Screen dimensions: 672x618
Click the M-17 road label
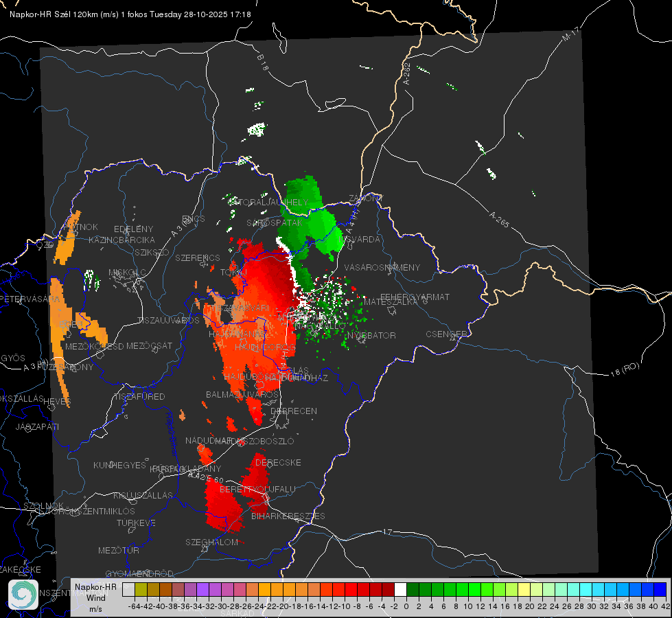pyautogui.click(x=571, y=34)
